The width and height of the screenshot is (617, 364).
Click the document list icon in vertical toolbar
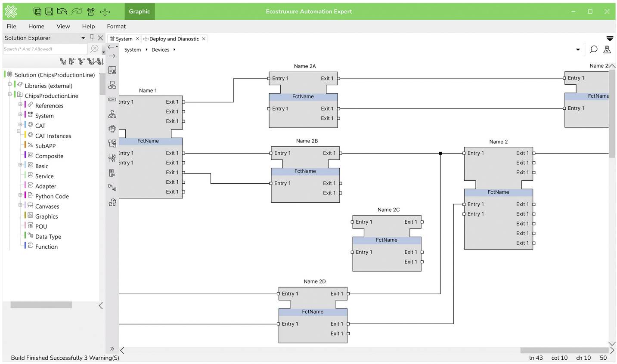click(112, 70)
